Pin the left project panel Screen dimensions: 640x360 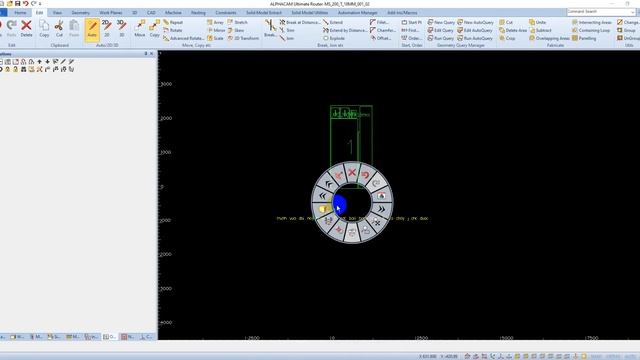point(146,53)
